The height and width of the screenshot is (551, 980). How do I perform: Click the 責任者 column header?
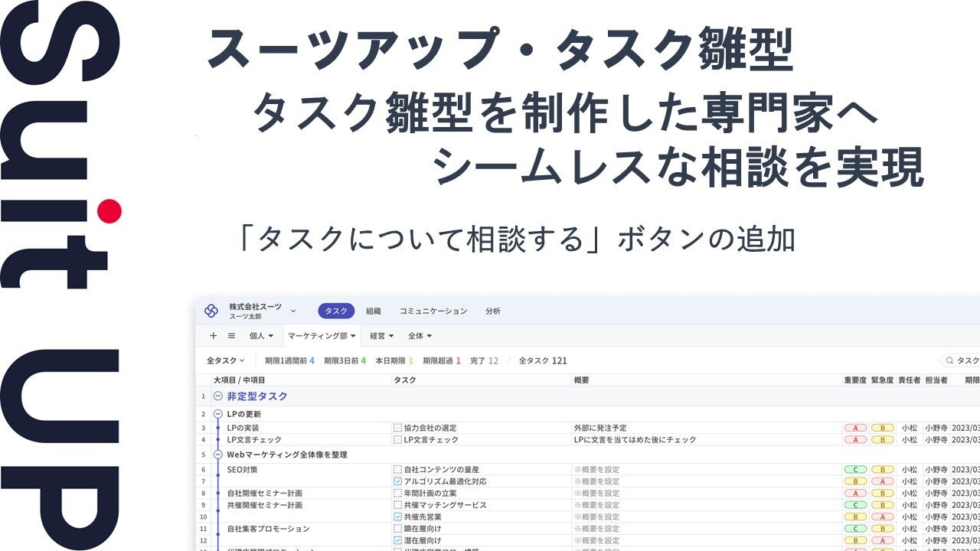pyautogui.click(x=909, y=380)
